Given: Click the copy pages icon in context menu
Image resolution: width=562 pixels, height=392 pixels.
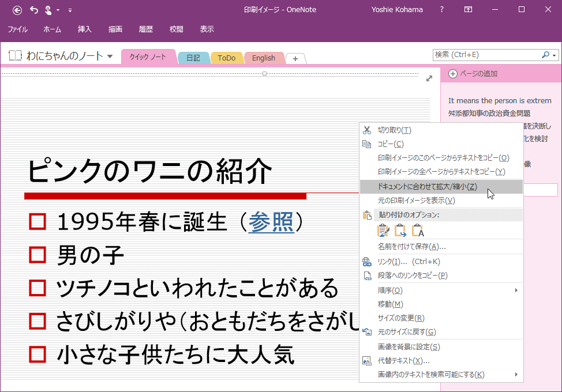Looking at the screenshot, I should click(366, 144).
